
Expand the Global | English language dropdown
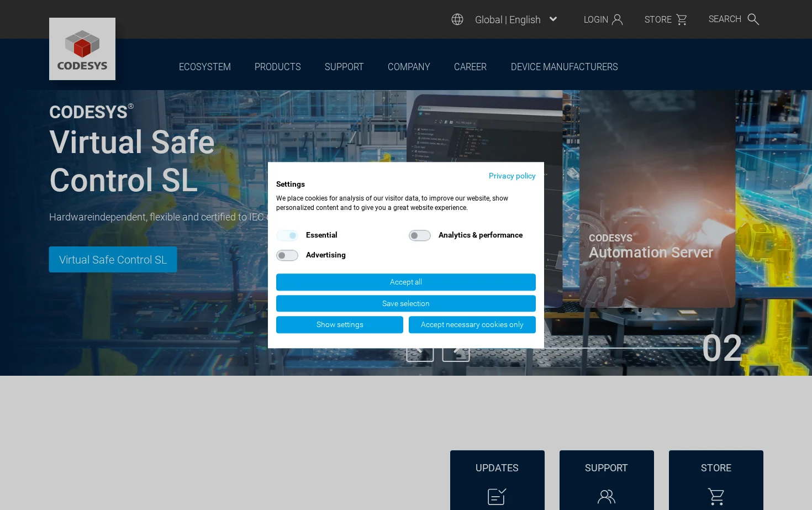516,19
